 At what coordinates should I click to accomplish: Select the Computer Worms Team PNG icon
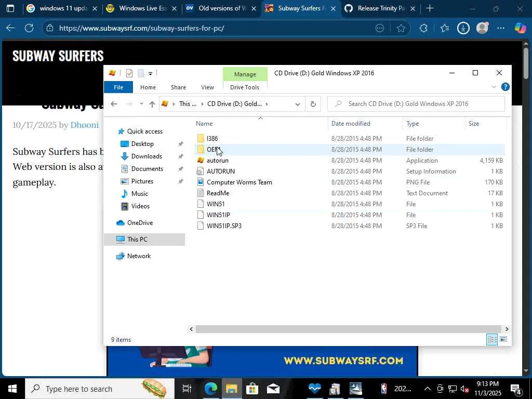coord(201,182)
